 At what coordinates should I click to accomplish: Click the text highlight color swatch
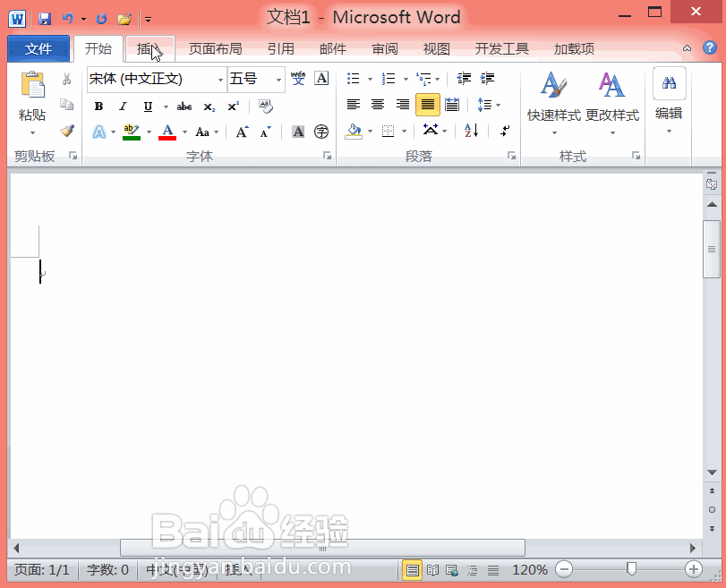point(132,132)
